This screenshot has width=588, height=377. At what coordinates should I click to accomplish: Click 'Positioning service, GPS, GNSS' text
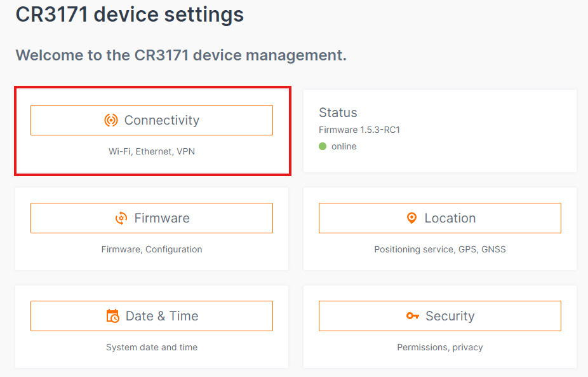pyautogui.click(x=440, y=249)
